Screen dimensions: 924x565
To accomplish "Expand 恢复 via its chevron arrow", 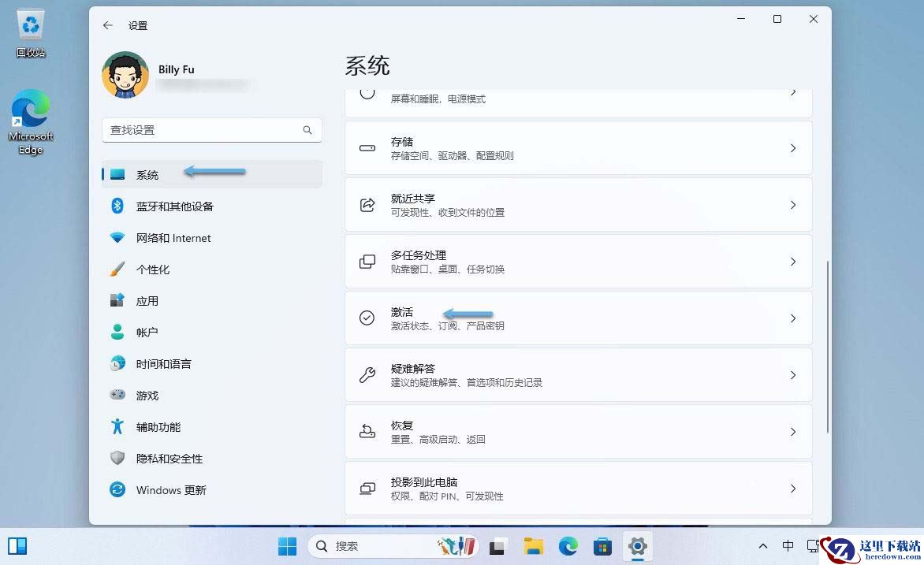I will [793, 432].
